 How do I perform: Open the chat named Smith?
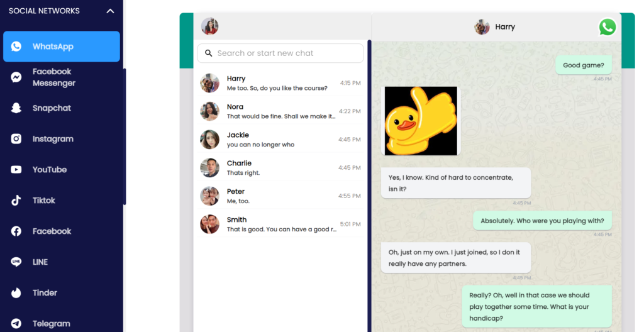pyautogui.click(x=280, y=224)
